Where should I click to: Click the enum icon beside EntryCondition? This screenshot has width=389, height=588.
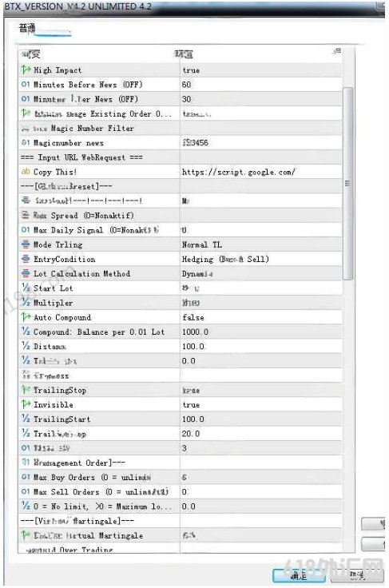point(26,259)
